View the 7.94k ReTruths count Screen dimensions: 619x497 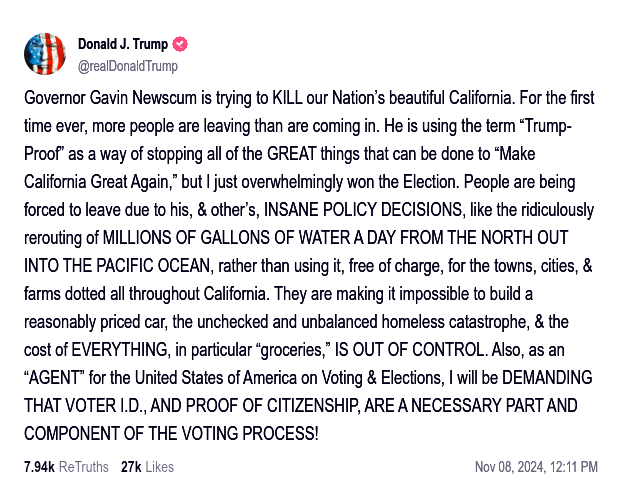(x=39, y=467)
